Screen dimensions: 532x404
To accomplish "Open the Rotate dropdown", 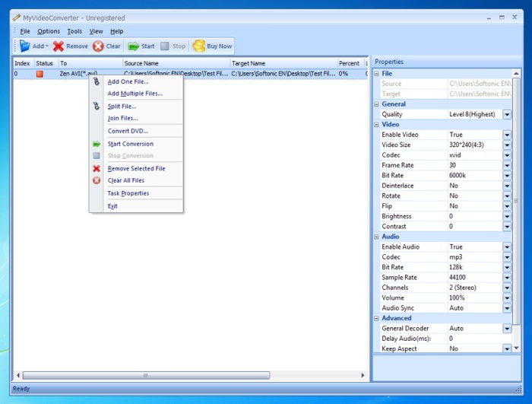I will [x=507, y=196].
